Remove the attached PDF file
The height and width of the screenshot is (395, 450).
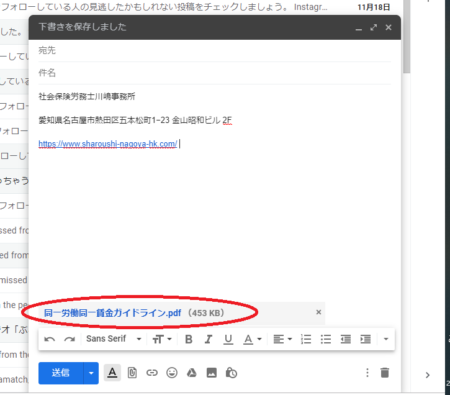(319, 312)
